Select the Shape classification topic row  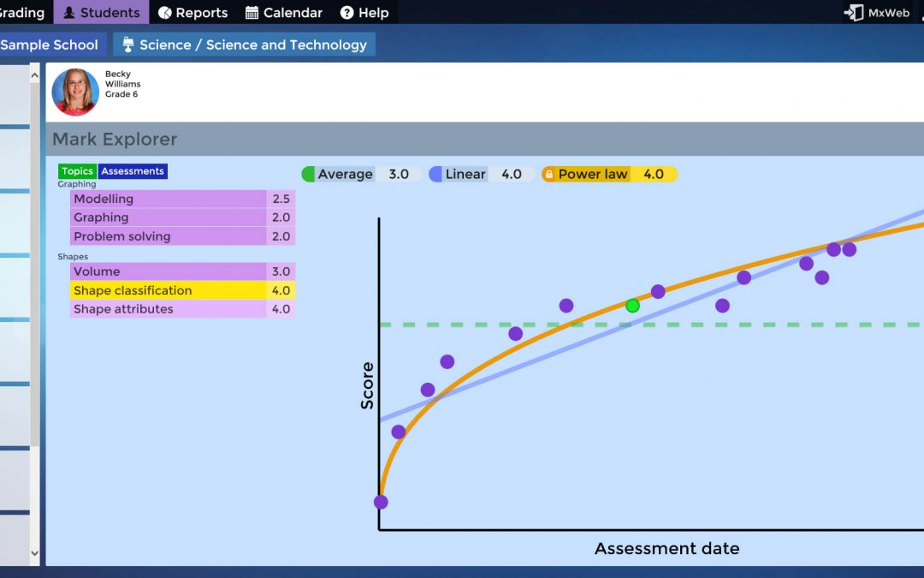point(168,290)
